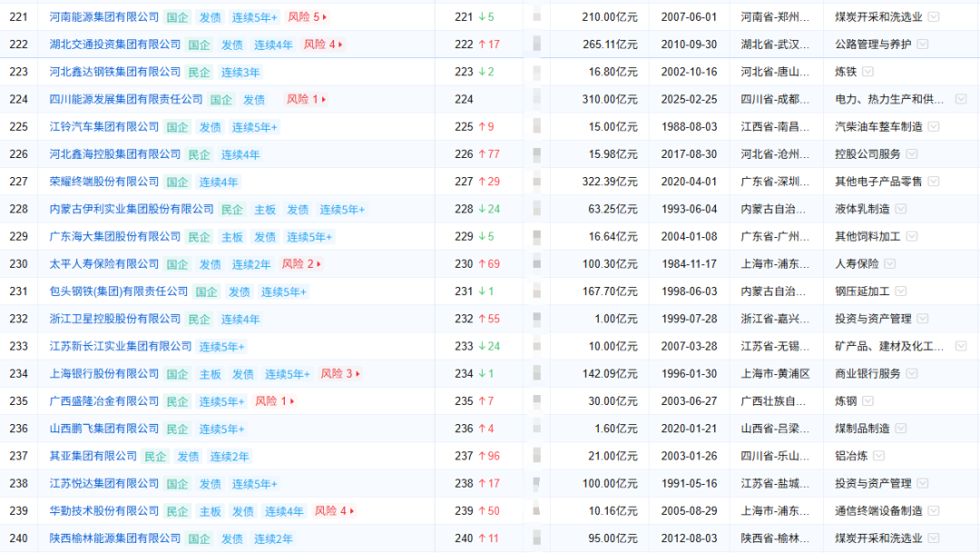Open 投资与资产管理 dropdown in 江苏悦达集团 row
The height and width of the screenshot is (553, 980).
pos(923,484)
